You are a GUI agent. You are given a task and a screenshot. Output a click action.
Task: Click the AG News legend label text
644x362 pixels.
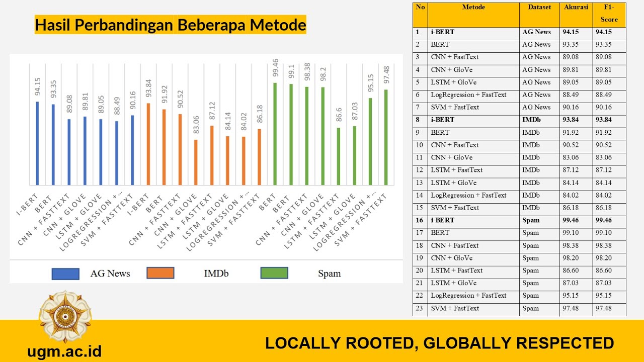(110, 274)
